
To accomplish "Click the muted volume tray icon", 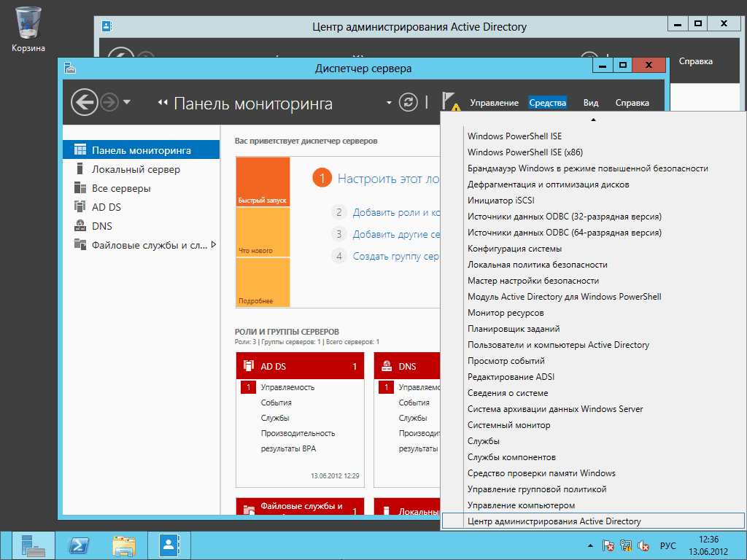I will [643, 545].
